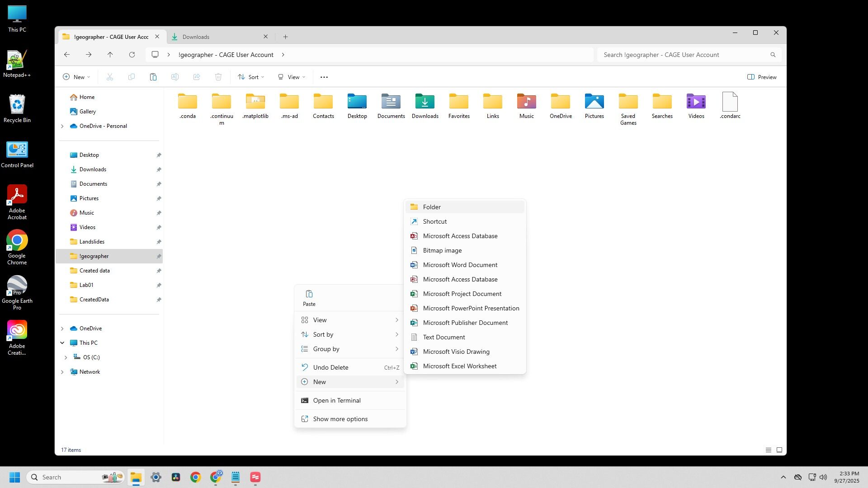
Task: Select Show more options in context menu
Action: point(340,419)
